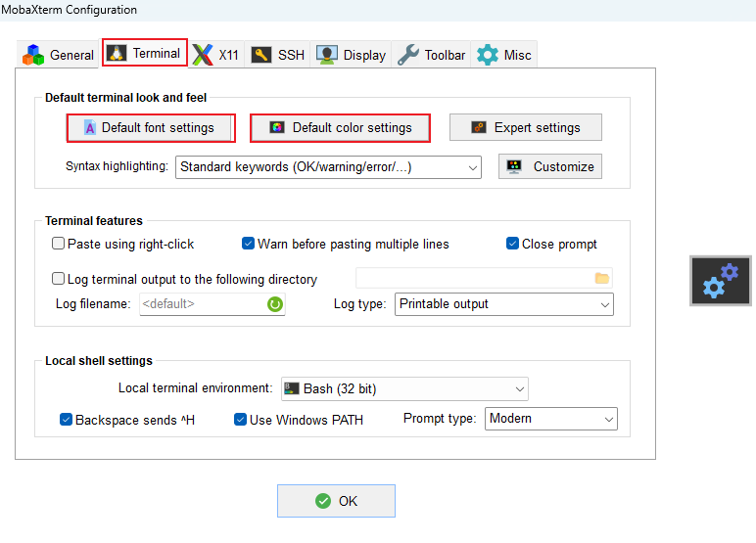Select the Display tab
Screen dimensions: 756x543
[351, 55]
